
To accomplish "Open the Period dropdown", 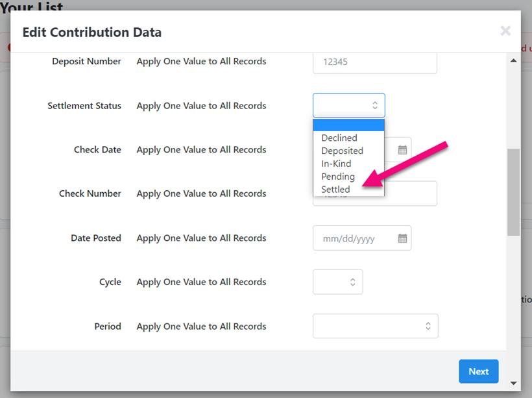I will 375,326.
